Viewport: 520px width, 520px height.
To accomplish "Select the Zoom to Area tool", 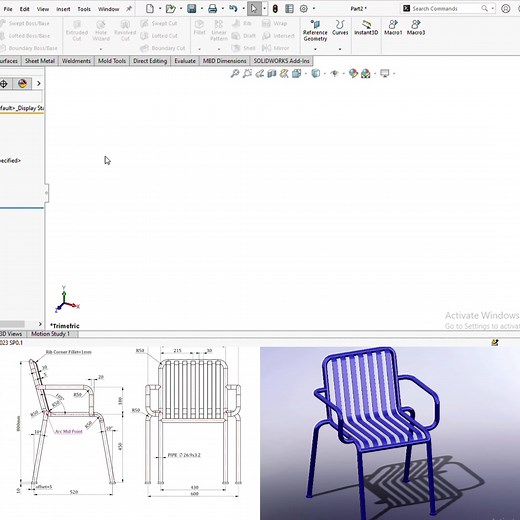I will (247, 73).
